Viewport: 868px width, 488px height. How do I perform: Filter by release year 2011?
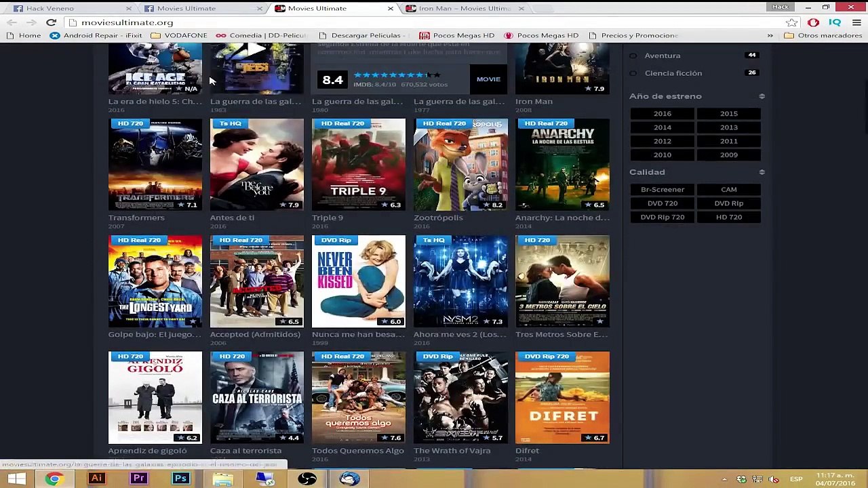[x=729, y=141]
